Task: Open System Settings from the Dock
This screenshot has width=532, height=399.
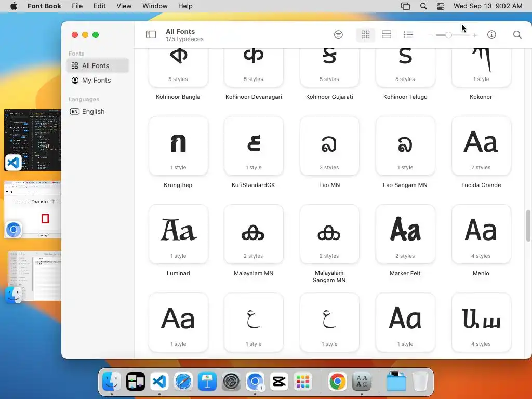Action: click(x=231, y=381)
